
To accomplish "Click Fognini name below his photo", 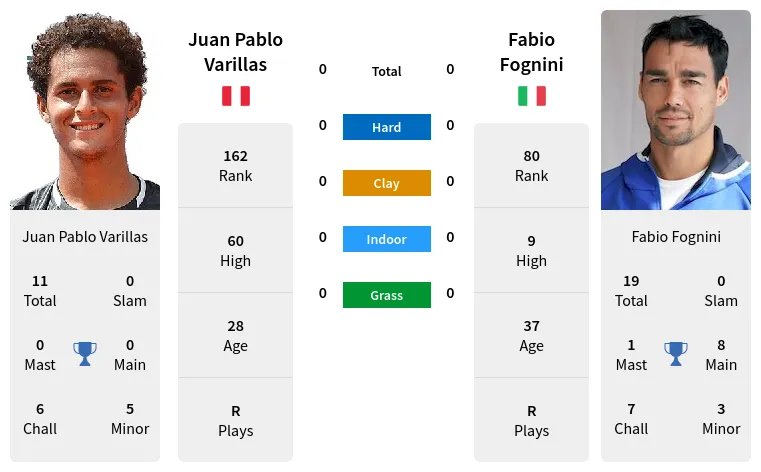I will pyautogui.click(x=676, y=237).
